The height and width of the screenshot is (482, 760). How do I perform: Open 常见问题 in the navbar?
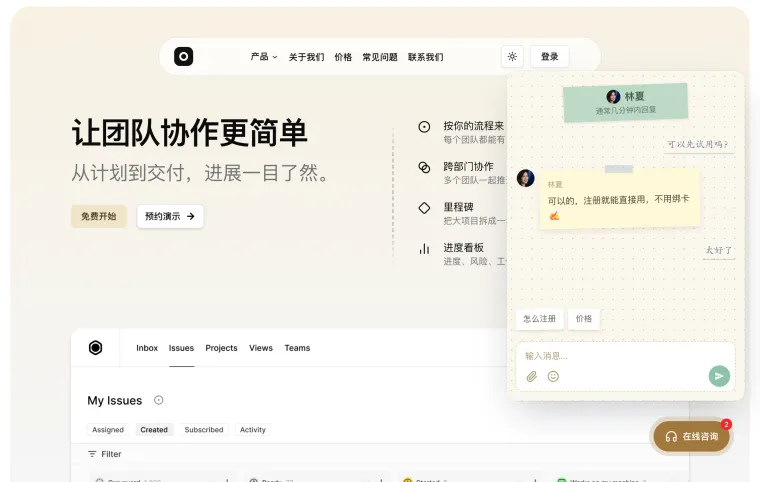(x=380, y=57)
